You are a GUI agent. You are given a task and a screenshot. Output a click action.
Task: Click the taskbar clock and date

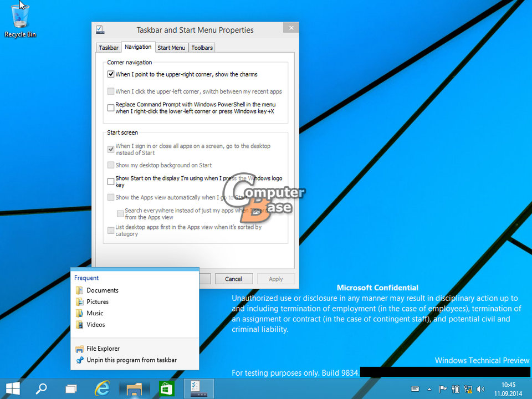[x=508, y=388]
